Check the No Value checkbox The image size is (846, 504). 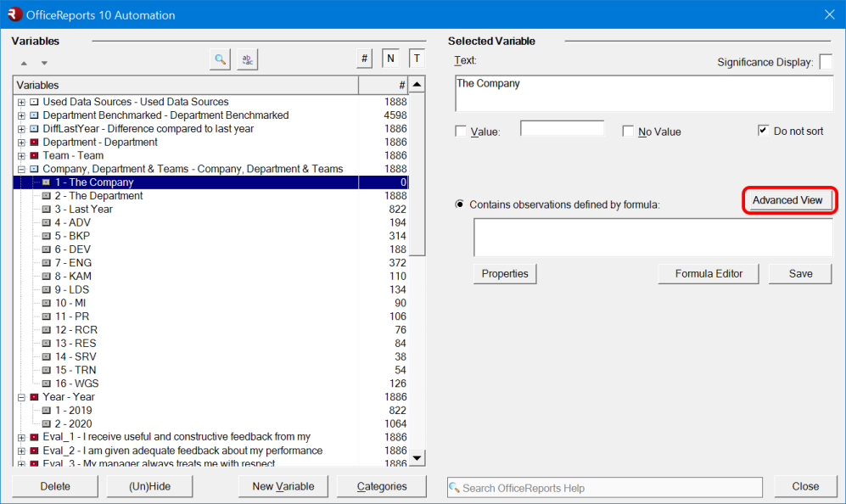[628, 131]
